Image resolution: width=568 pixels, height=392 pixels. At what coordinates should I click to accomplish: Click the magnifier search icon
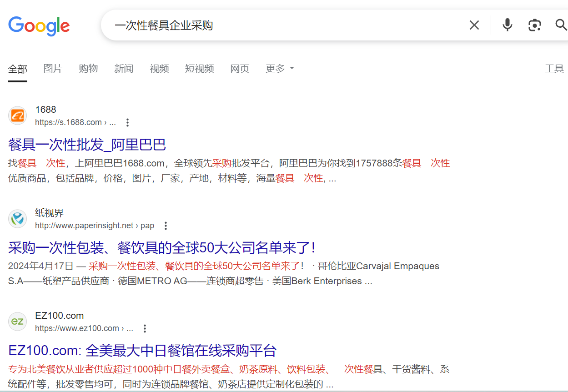click(x=562, y=25)
